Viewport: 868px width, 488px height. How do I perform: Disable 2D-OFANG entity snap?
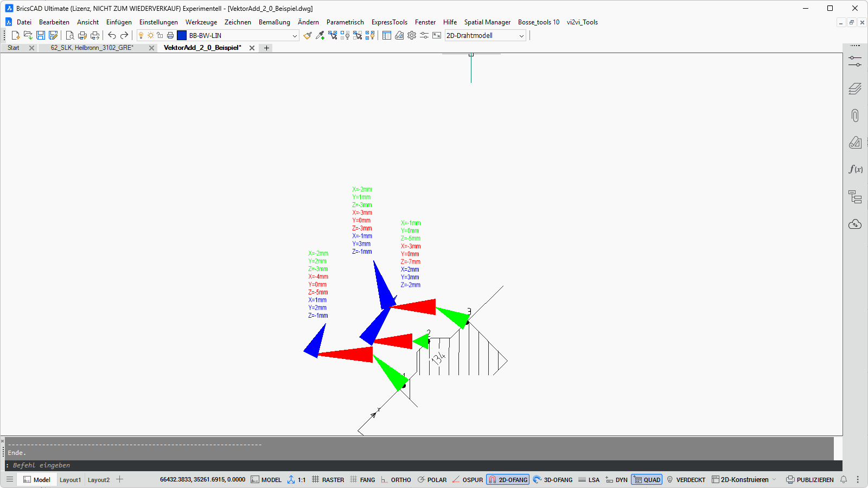(508, 480)
